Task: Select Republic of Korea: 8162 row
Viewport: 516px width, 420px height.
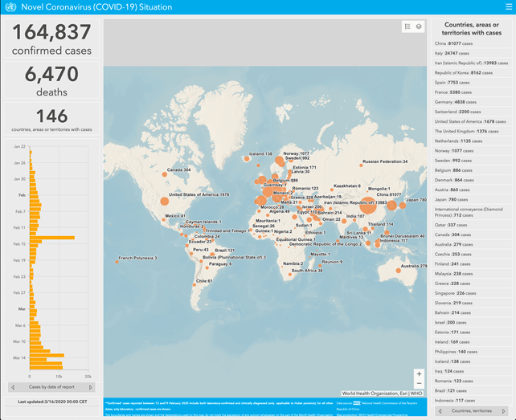Action: pos(472,73)
